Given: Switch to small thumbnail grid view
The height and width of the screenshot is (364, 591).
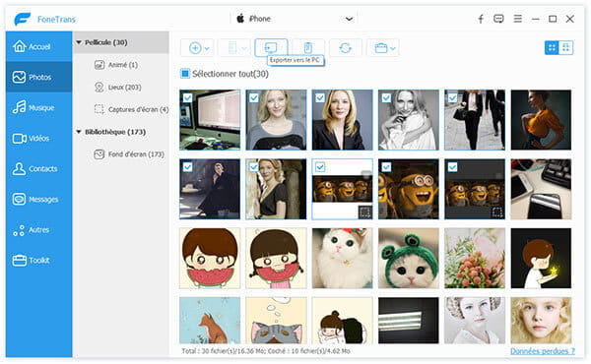Looking at the screenshot, I should point(566,47).
